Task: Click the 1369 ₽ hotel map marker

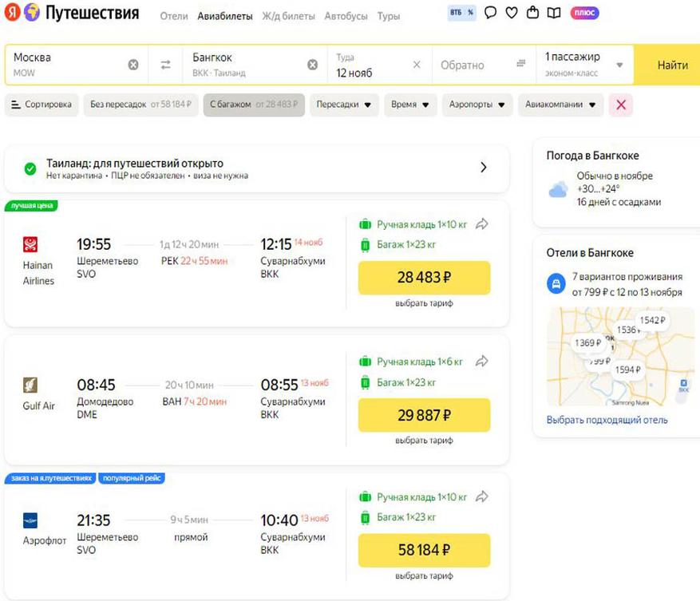Action: coord(587,343)
